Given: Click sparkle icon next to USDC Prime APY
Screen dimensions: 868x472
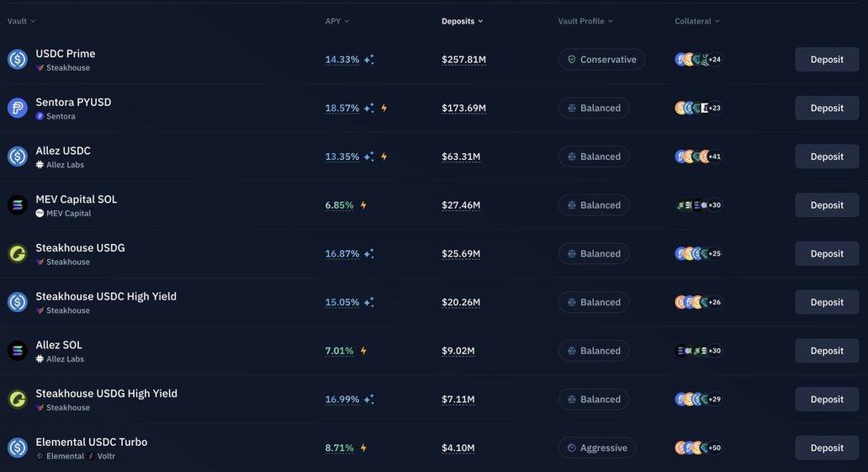Looking at the screenshot, I should click(x=368, y=59).
